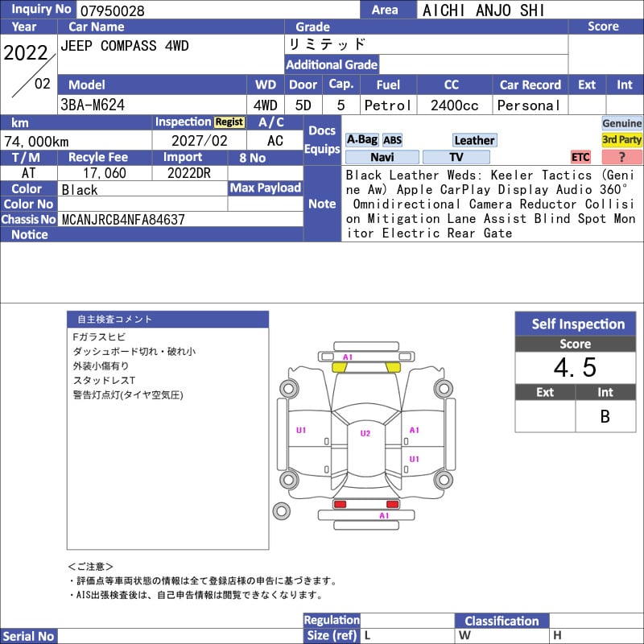Click the interior grade B cell
This screenshot has width=644, height=644.
click(x=605, y=416)
